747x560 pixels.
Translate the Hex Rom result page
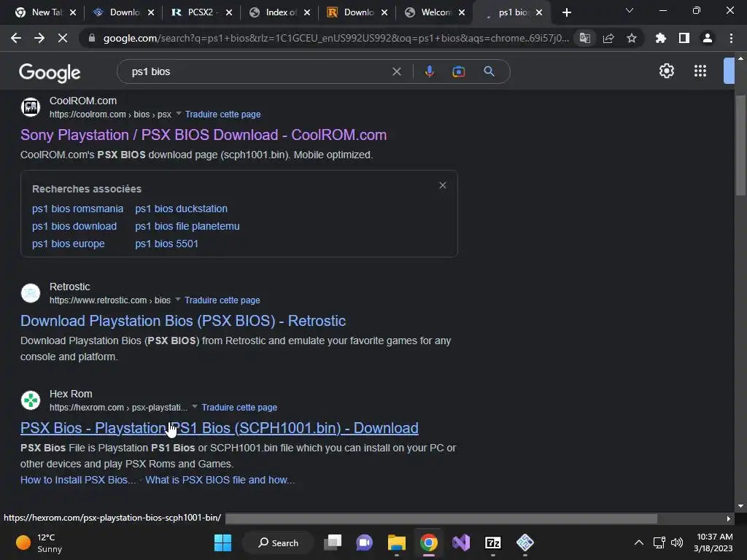239,407
